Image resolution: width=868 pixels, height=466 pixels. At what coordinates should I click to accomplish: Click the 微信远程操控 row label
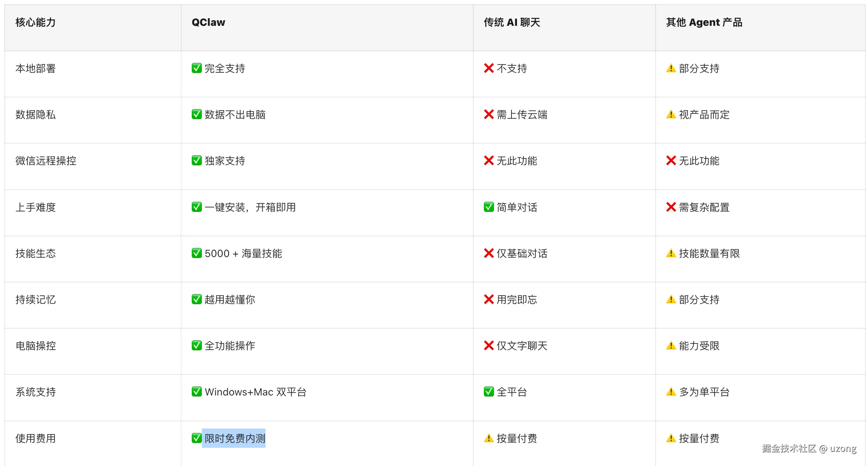pos(46,161)
